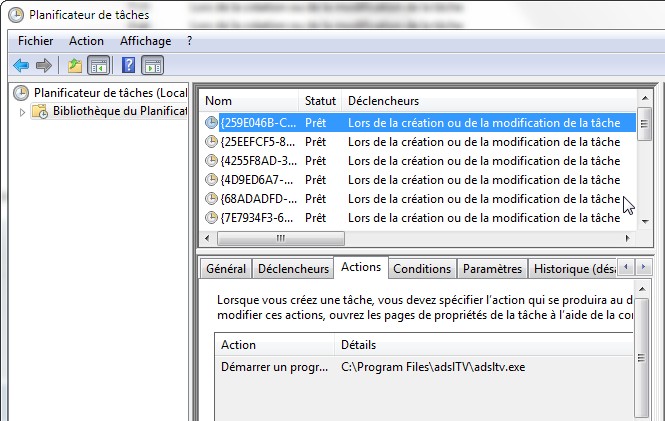Click task list horizontal scrollbar right arrow
Screen dimensions: 665x421
pyautogui.click(x=628, y=238)
